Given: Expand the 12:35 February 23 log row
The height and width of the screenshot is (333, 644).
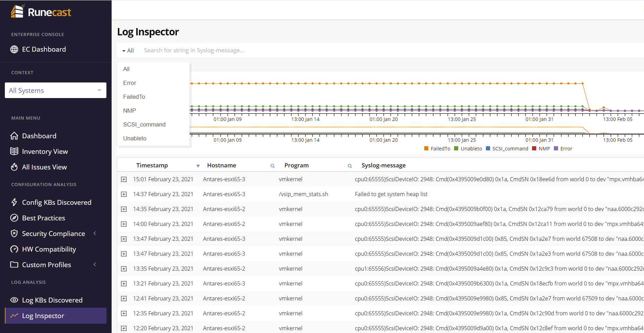Looking at the screenshot, I should point(124,313).
